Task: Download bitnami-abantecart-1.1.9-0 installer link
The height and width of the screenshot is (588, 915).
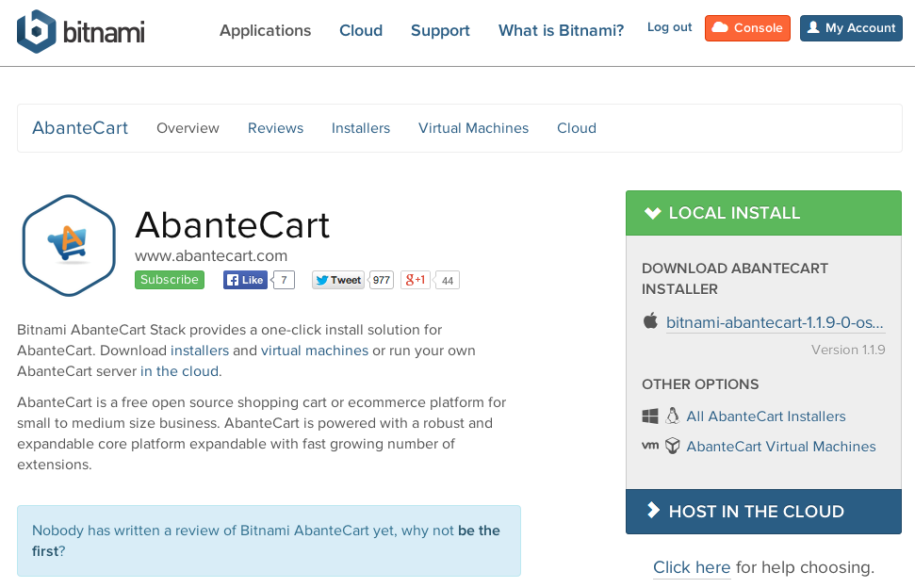Action: 775,322
